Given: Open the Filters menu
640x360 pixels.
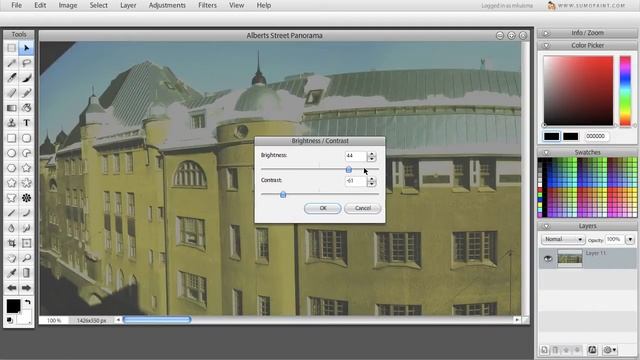Looking at the screenshot, I should [207, 5].
